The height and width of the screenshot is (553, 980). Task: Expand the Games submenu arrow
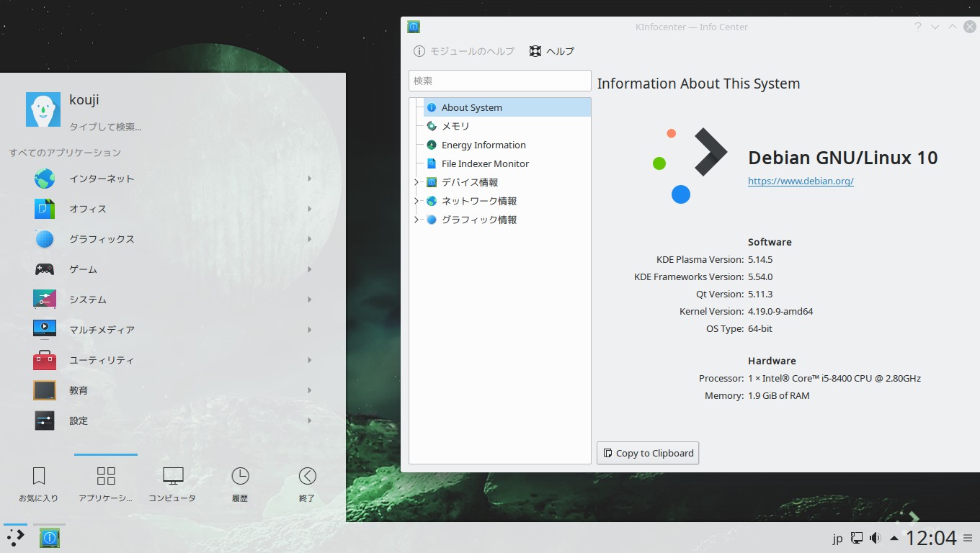click(x=309, y=269)
